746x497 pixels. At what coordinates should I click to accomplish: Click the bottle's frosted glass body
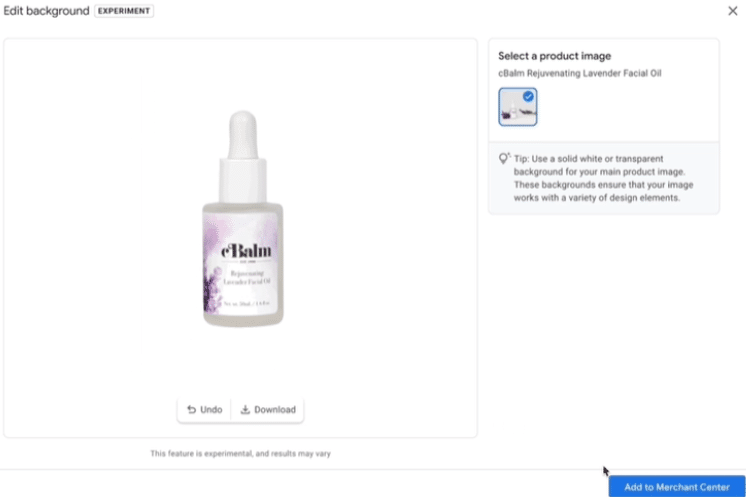tap(243, 264)
